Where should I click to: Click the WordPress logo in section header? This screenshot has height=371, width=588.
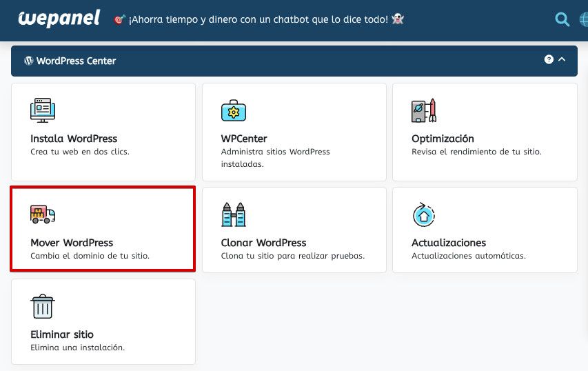point(29,61)
